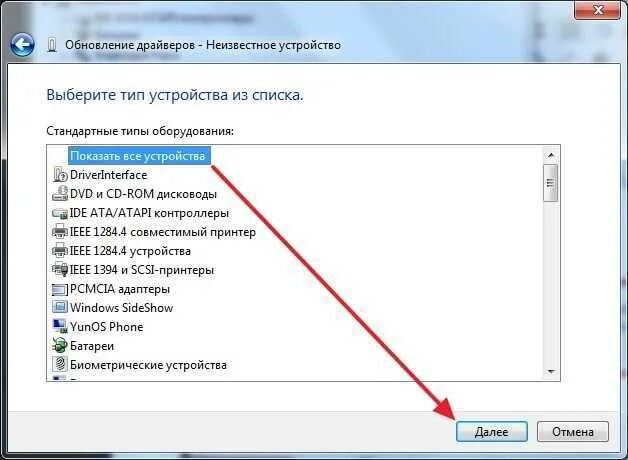Viewport: 628px width, 460px height.
Task: Click the Отмена button
Action: point(573,432)
